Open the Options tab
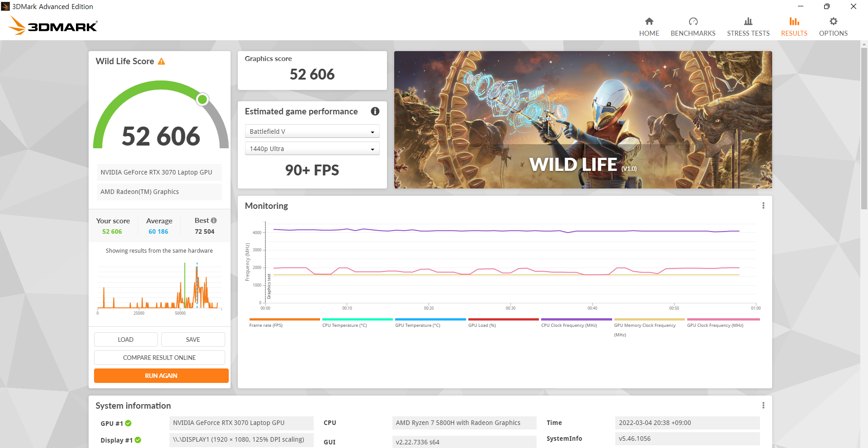Screen dimensions: 868x448 click(x=833, y=27)
